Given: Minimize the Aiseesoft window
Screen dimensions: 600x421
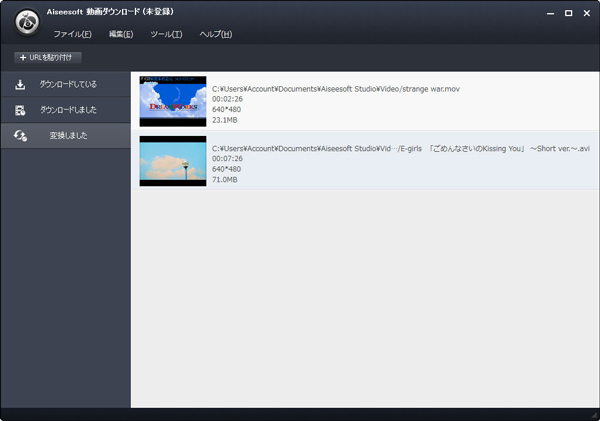Looking at the screenshot, I should (x=549, y=14).
